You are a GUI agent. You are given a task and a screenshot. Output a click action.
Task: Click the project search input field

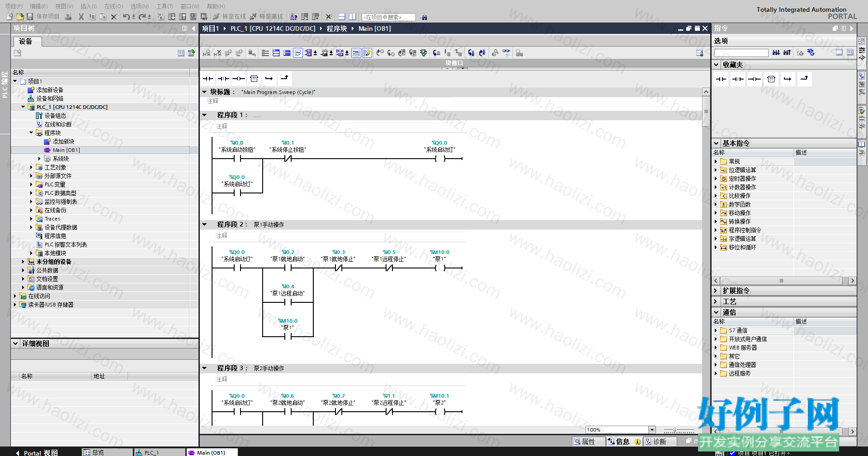[388, 17]
